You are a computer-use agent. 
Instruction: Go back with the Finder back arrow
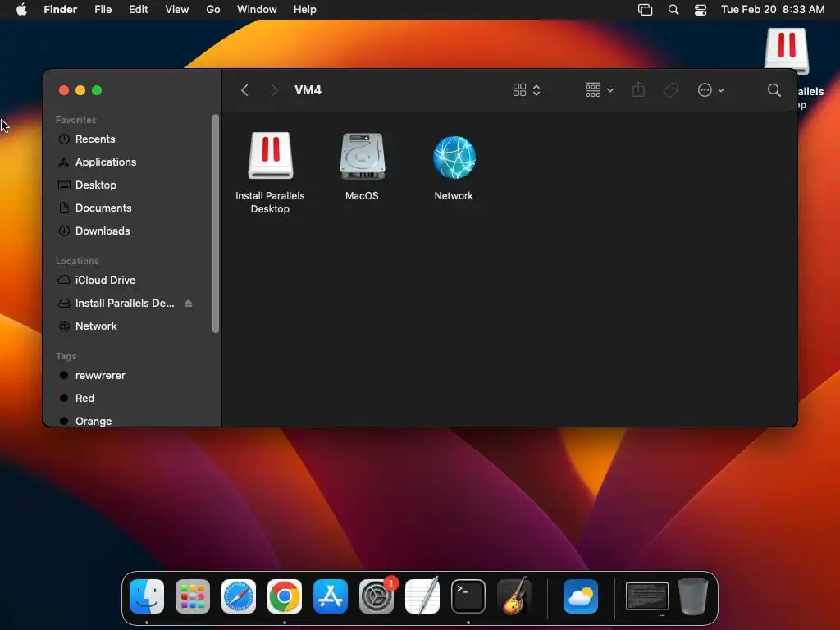pyautogui.click(x=244, y=90)
